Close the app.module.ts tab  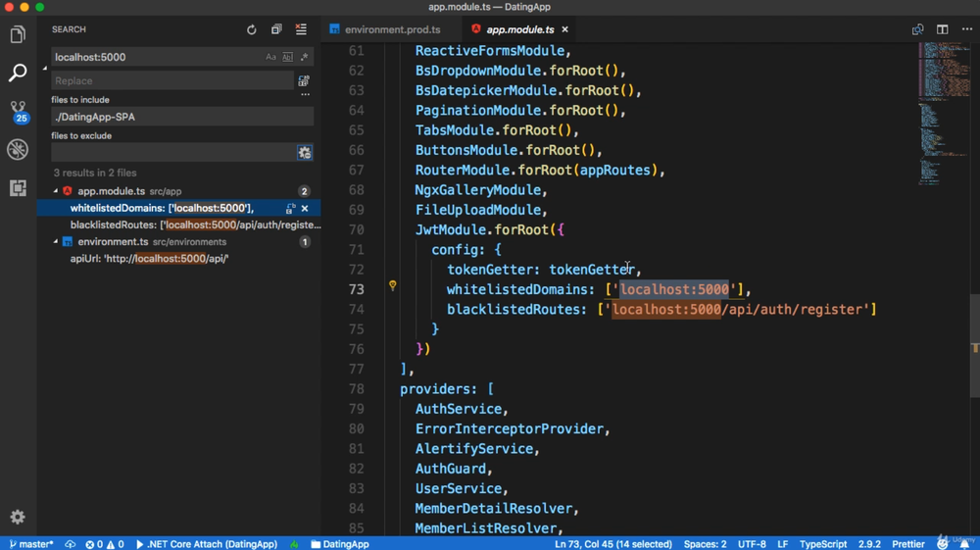(564, 29)
